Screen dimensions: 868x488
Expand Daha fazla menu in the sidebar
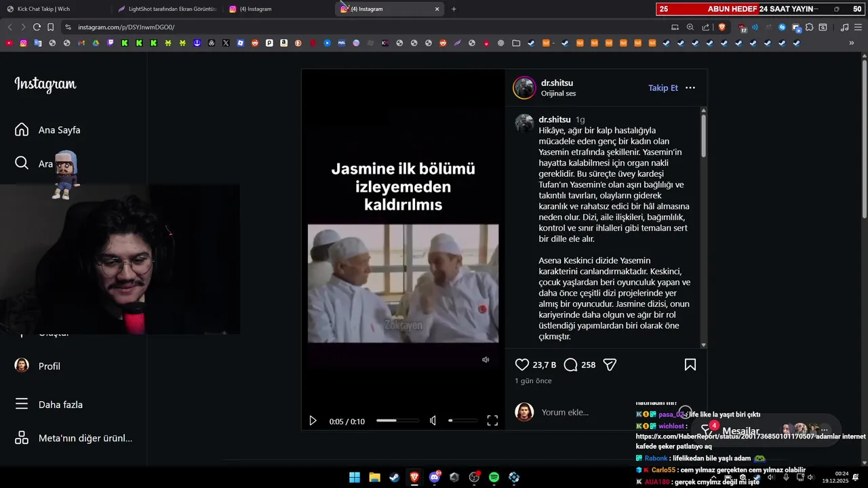49,405
